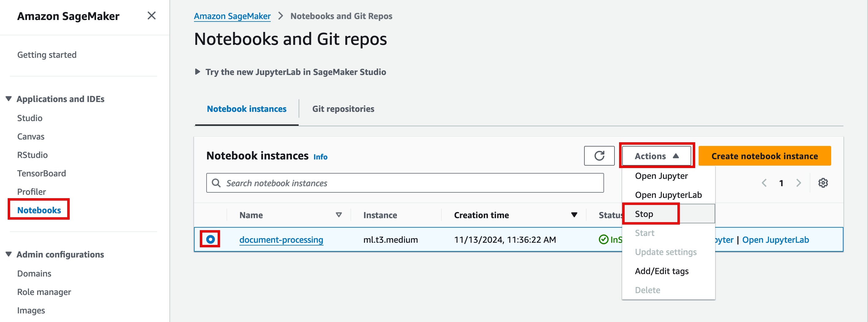Open the document-processing notebook link
This screenshot has width=868, height=322.
point(281,239)
